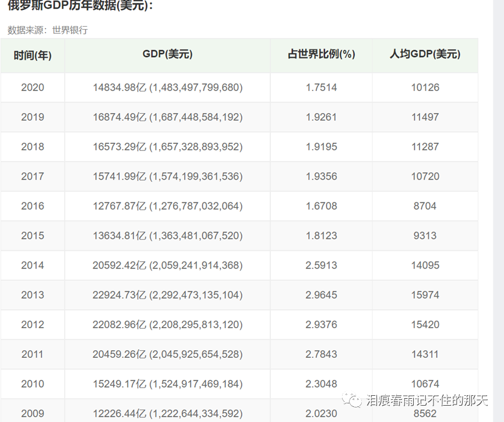Click GDP value 22924.73亿
504x422 pixels.
(119, 295)
